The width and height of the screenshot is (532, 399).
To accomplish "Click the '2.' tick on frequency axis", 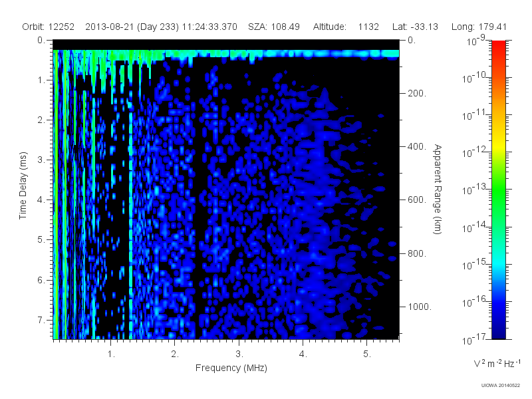I will pos(175,354).
